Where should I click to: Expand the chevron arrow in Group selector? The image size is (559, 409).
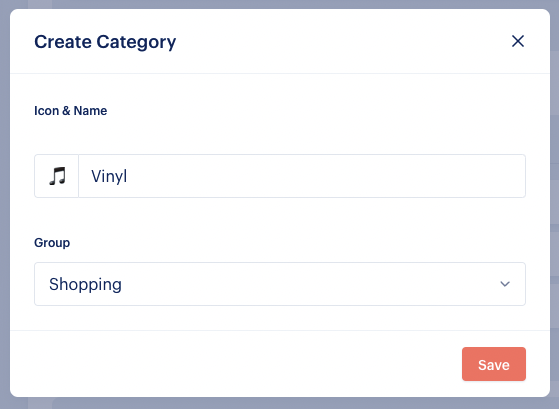(x=505, y=284)
